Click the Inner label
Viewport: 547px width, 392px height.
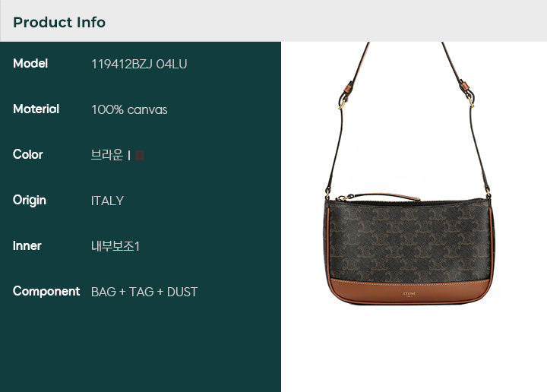27,245
